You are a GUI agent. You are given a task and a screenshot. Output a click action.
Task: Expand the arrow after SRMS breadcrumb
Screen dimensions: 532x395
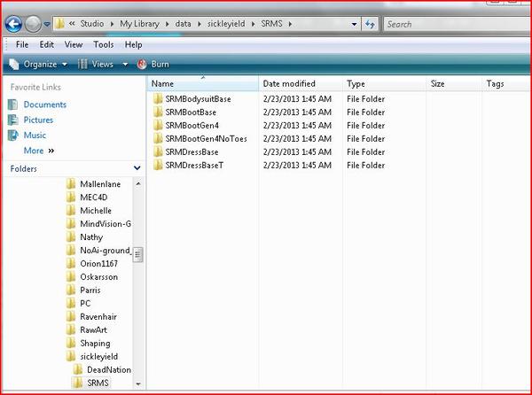(291, 24)
